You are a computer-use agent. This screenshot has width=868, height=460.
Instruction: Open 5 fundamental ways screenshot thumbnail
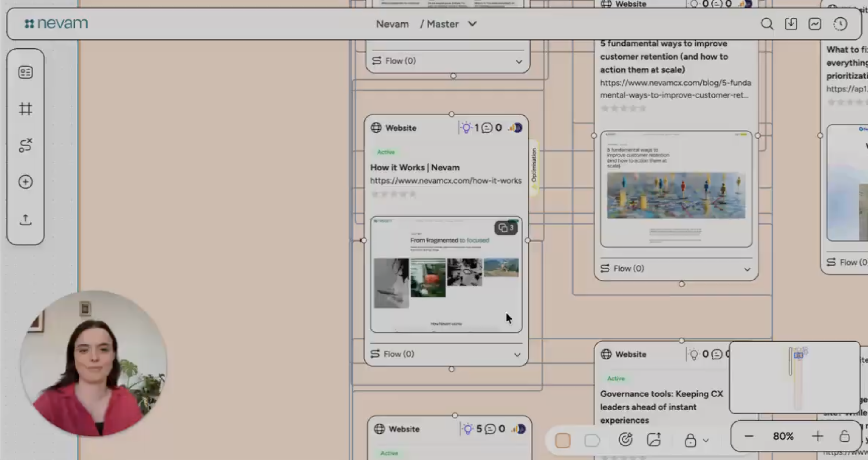(x=676, y=189)
